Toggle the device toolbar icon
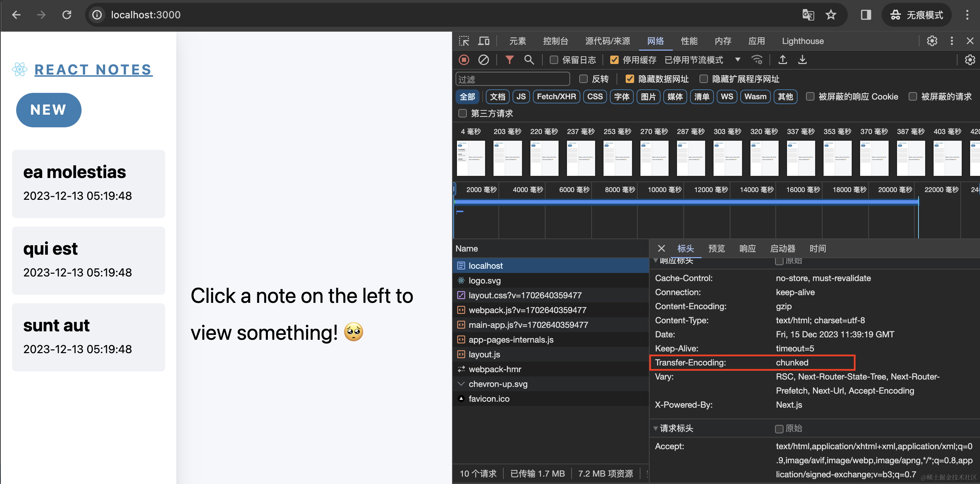980x484 pixels. pyautogui.click(x=484, y=41)
